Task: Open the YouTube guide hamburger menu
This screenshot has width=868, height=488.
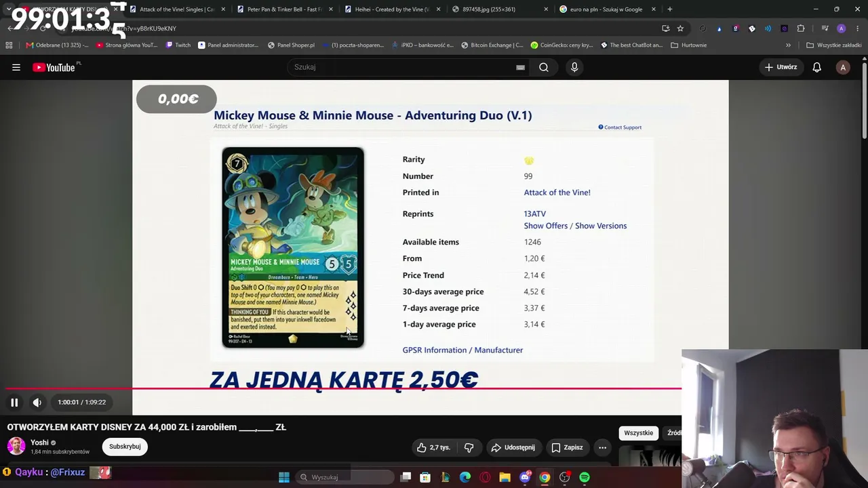Action: click(x=16, y=67)
